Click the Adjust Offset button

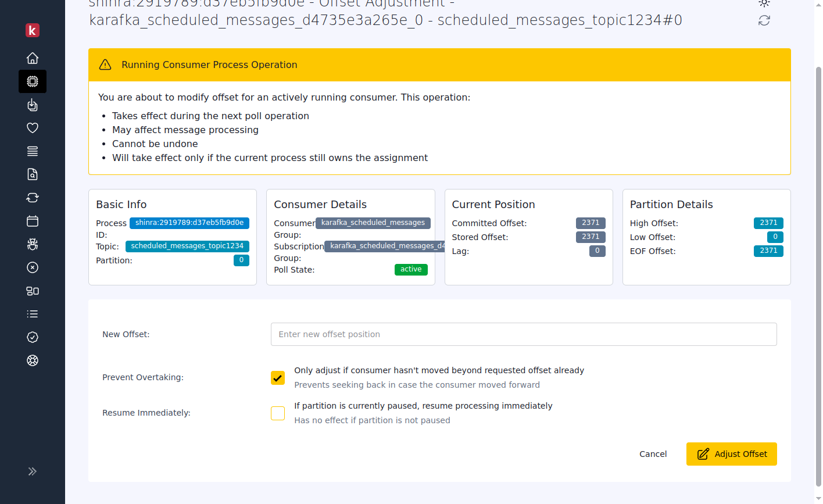coord(731,454)
